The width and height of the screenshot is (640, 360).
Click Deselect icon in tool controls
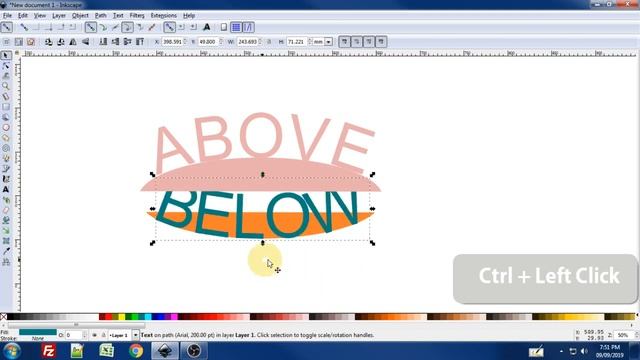(x=31, y=42)
